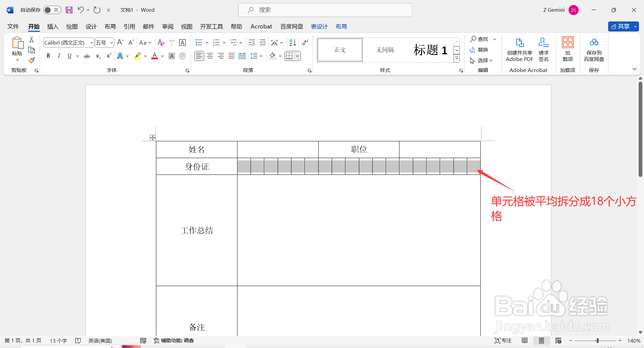Open the 插入 ribbon tab

click(x=52, y=26)
